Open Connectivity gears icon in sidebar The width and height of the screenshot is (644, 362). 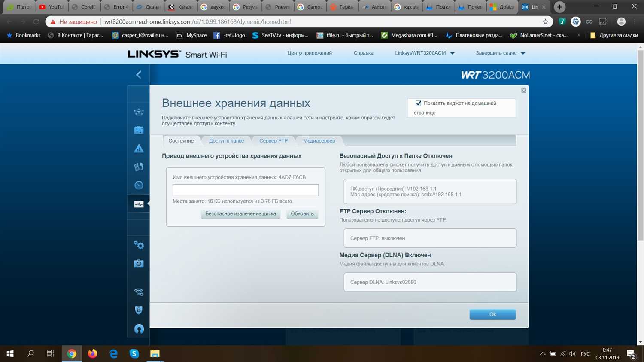click(x=139, y=245)
